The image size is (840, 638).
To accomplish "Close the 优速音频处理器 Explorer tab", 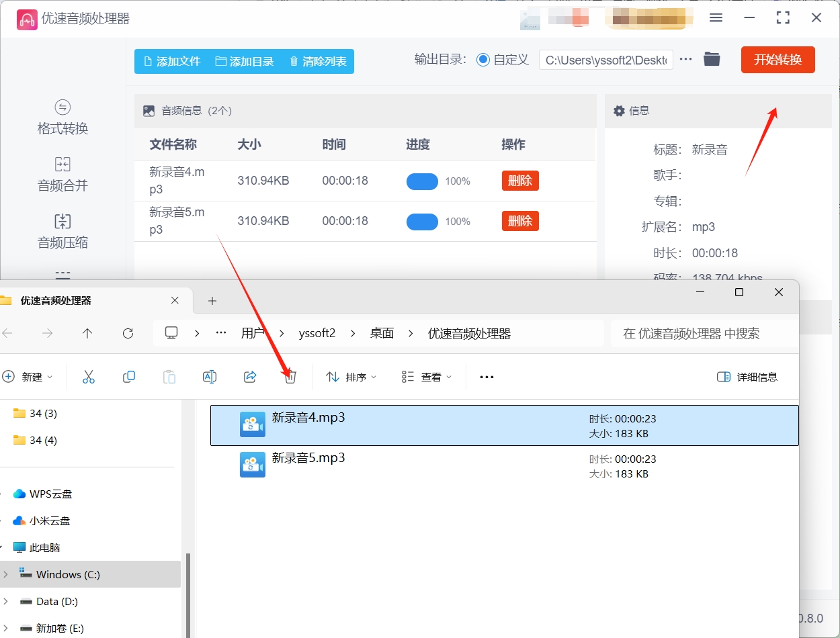I will pos(175,300).
